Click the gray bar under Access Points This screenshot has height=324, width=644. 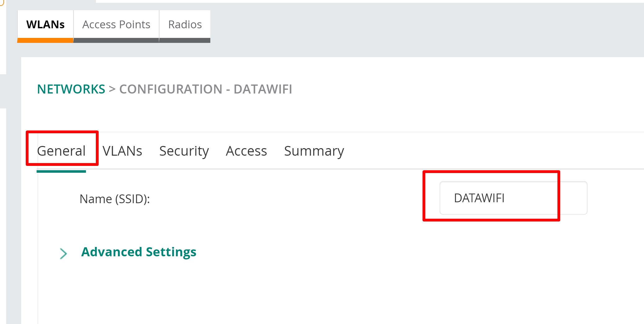116,40
